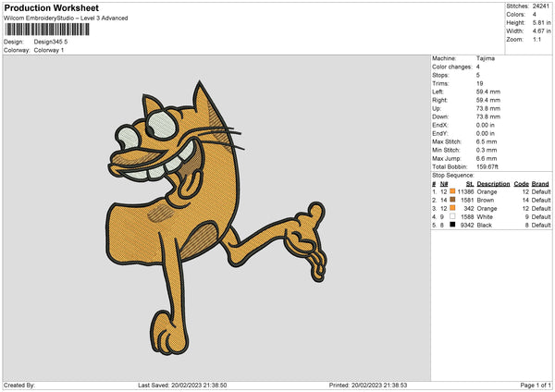This screenshot has height=392, width=555.
Task: Select the Wilcom EmbroideryStudio Level 3 Advanced text
Action: pyautogui.click(x=66, y=18)
